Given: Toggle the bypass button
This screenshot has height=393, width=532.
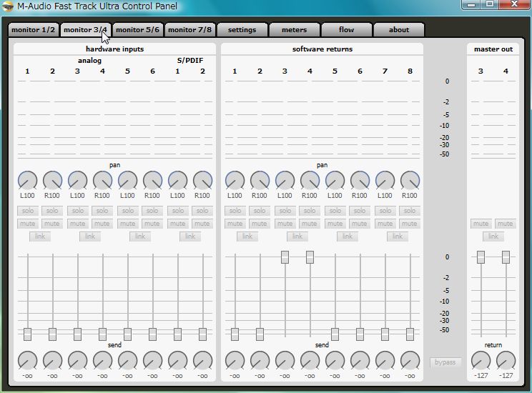Looking at the screenshot, I should tap(445, 362).
